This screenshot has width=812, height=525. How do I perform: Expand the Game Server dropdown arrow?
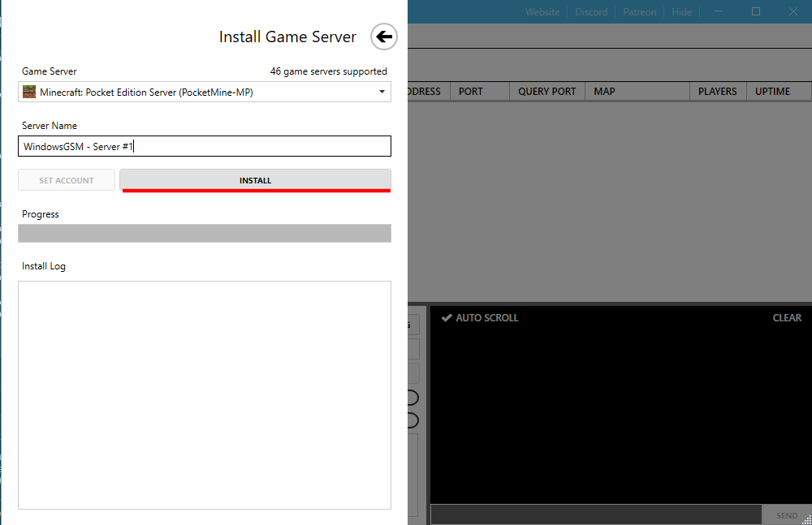[382, 93]
